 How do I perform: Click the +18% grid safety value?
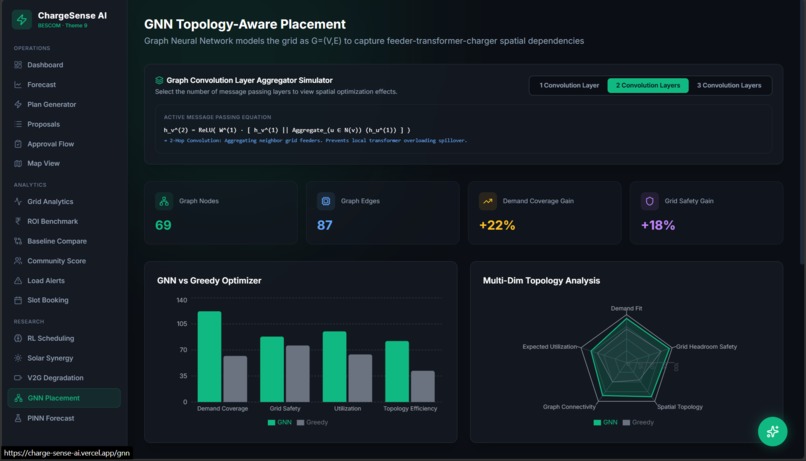(x=658, y=225)
